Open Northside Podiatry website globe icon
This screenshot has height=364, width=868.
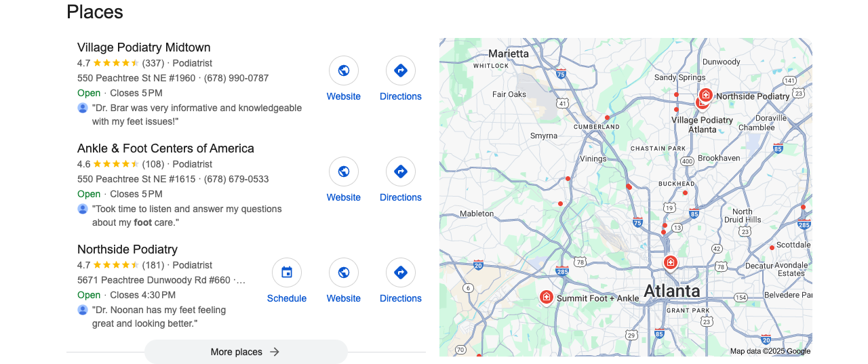pos(344,272)
